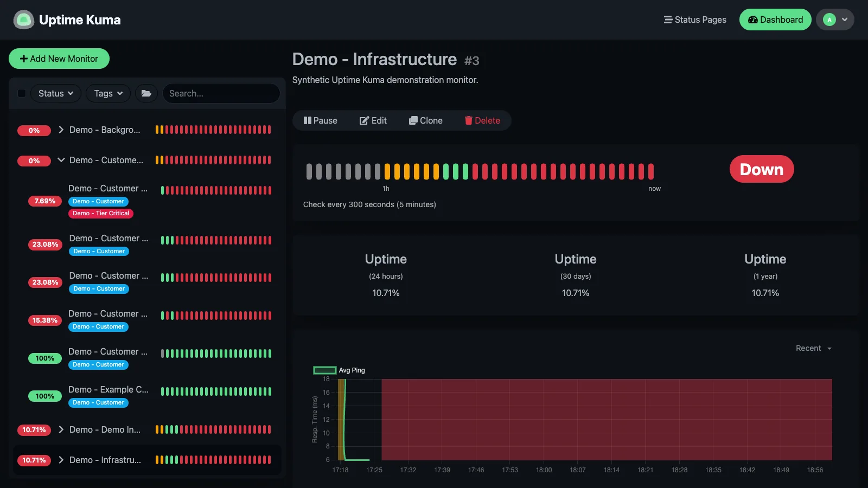Toggle the select-all monitors checkbox
The height and width of the screenshot is (488, 868).
(22, 93)
